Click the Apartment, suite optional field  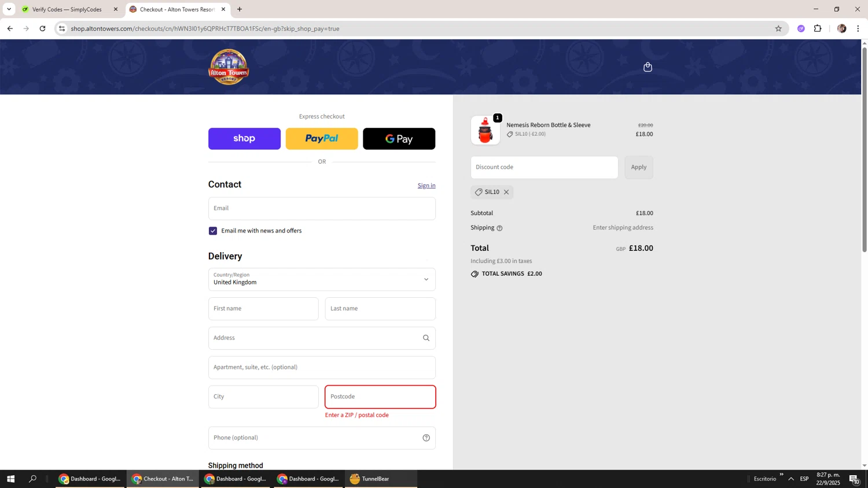[x=322, y=368]
